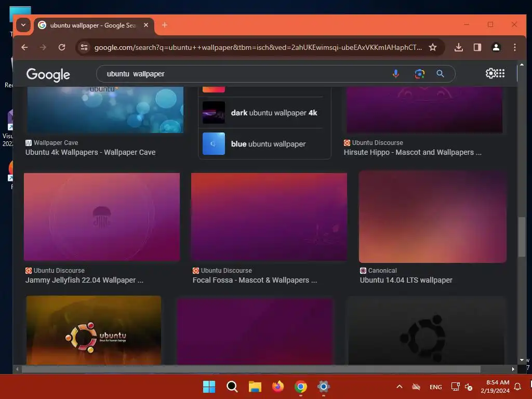Open the dark gray Ubuntu logo thumbnail
This screenshot has height=399, width=532.
(427, 330)
